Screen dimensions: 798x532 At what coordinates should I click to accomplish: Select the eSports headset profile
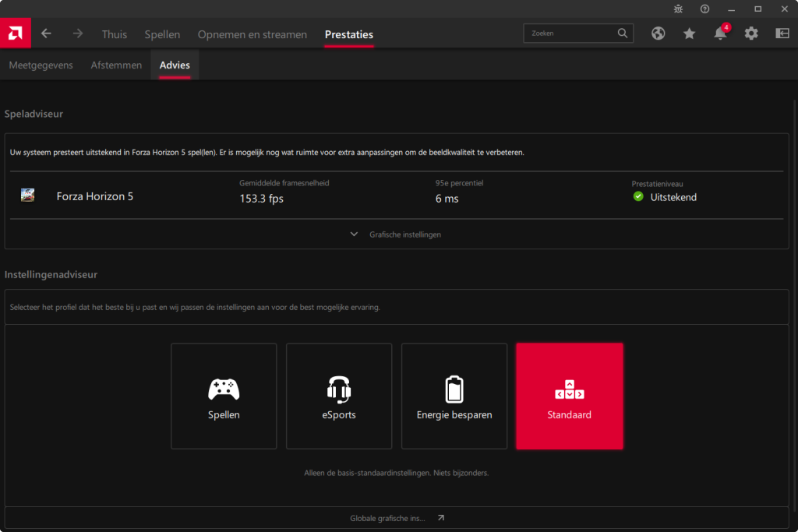coord(339,396)
